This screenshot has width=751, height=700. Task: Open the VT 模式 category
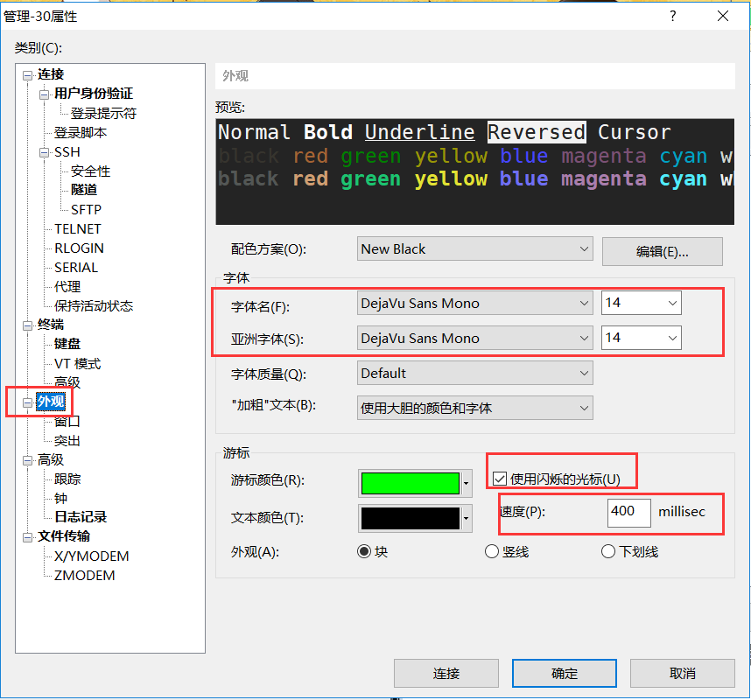point(77,364)
